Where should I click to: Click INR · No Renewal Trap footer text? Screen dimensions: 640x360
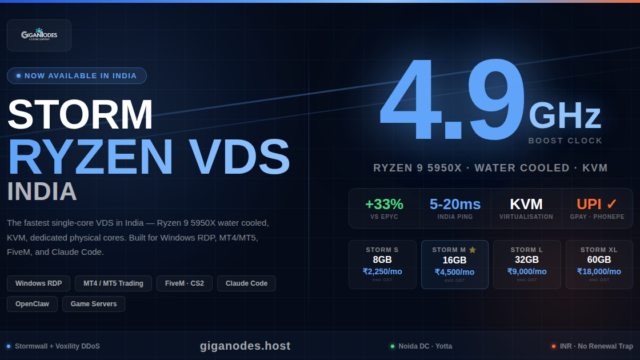(596, 346)
